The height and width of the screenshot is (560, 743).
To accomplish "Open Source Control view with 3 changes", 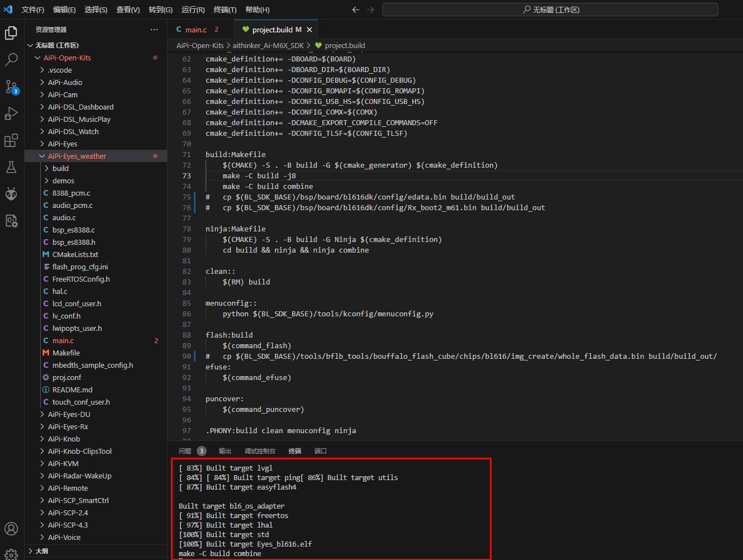I will tap(11, 87).
